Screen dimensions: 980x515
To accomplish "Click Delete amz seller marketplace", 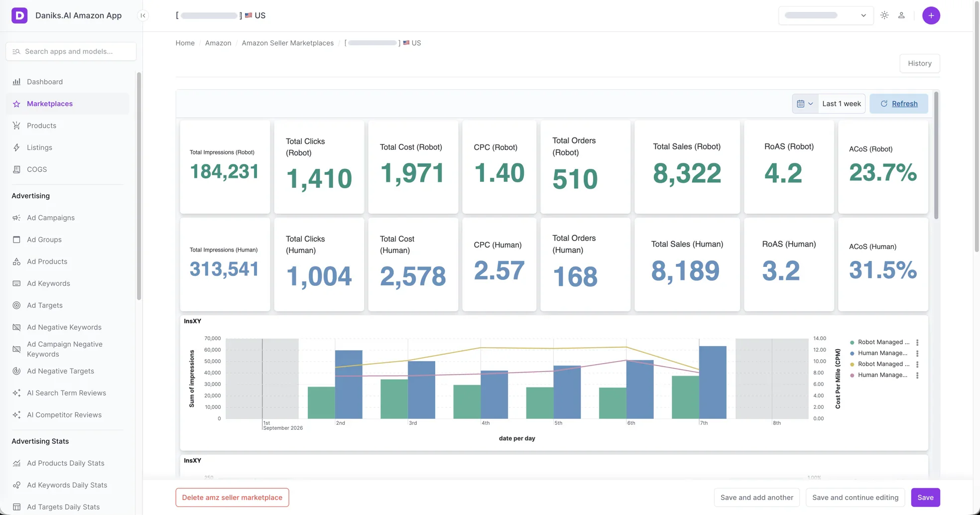I will (x=232, y=497).
